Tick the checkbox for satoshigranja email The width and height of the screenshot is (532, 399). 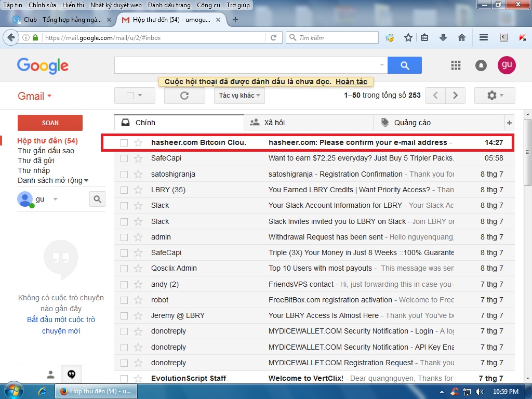(x=124, y=174)
